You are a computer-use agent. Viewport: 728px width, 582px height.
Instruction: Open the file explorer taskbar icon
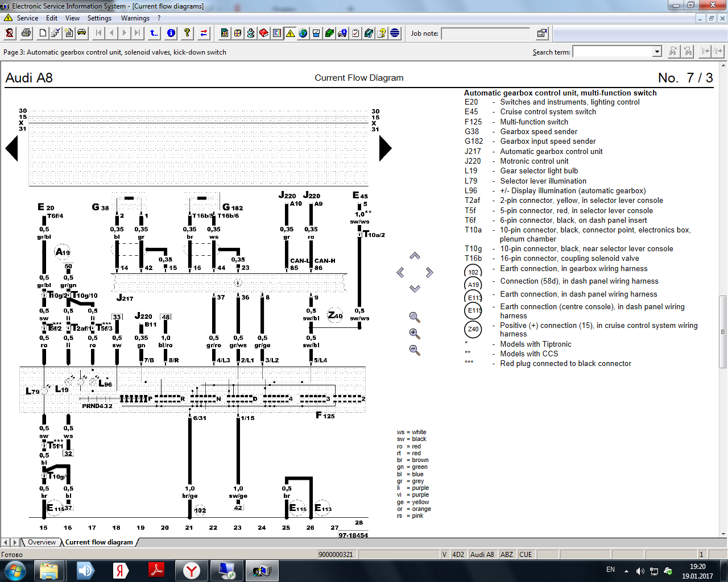click(49, 570)
